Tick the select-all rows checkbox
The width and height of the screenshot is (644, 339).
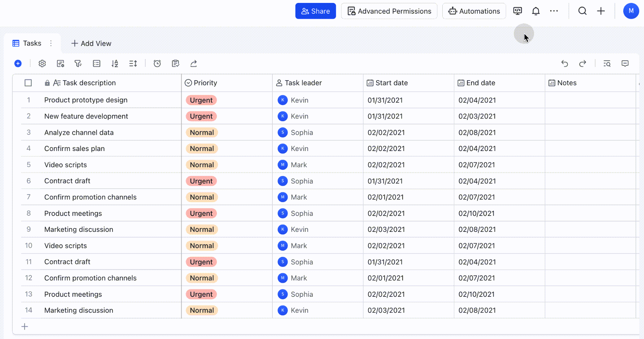[28, 83]
